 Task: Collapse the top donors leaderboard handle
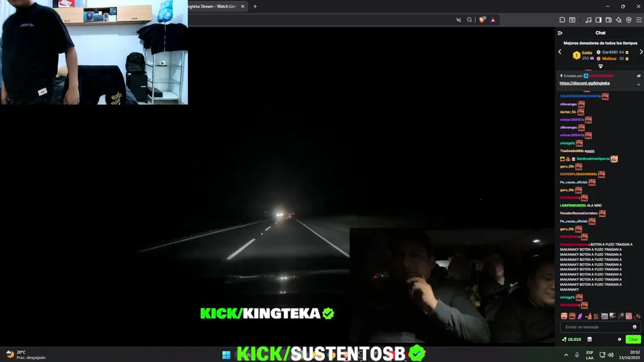point(600,66)
